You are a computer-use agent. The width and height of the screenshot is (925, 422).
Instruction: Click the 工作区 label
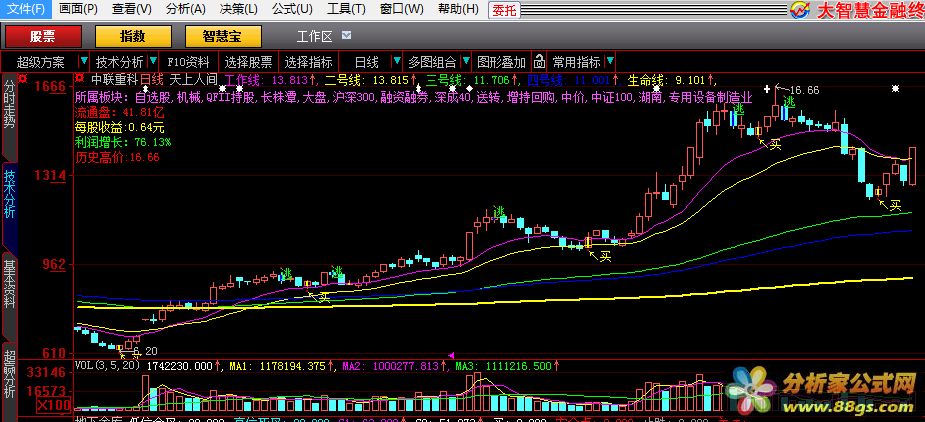(x=314, y=37)
